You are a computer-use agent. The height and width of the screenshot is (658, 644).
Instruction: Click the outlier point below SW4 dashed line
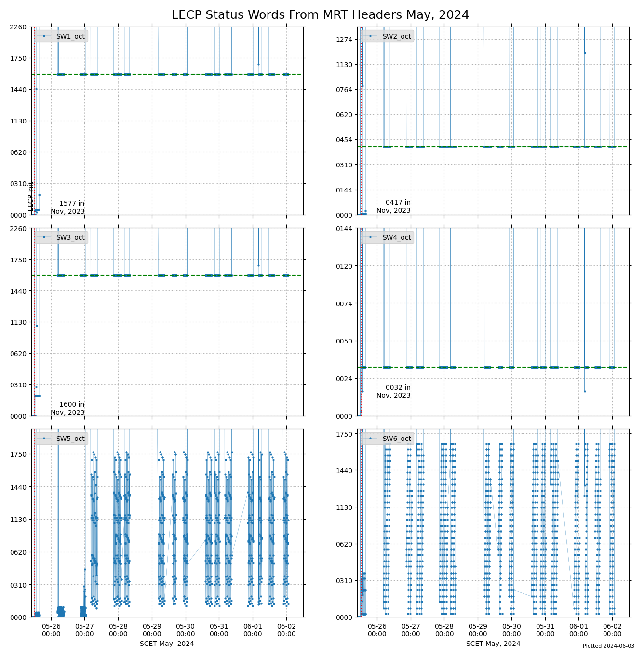coord(585,391)
